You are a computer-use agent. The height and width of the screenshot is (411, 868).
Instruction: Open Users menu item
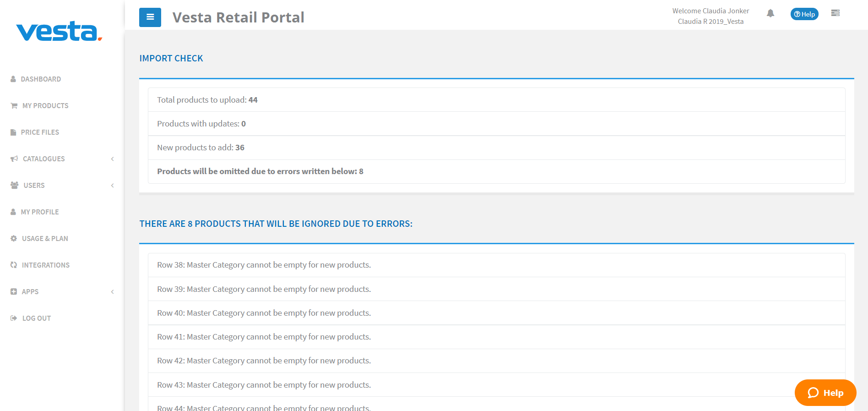coord(34,186)
